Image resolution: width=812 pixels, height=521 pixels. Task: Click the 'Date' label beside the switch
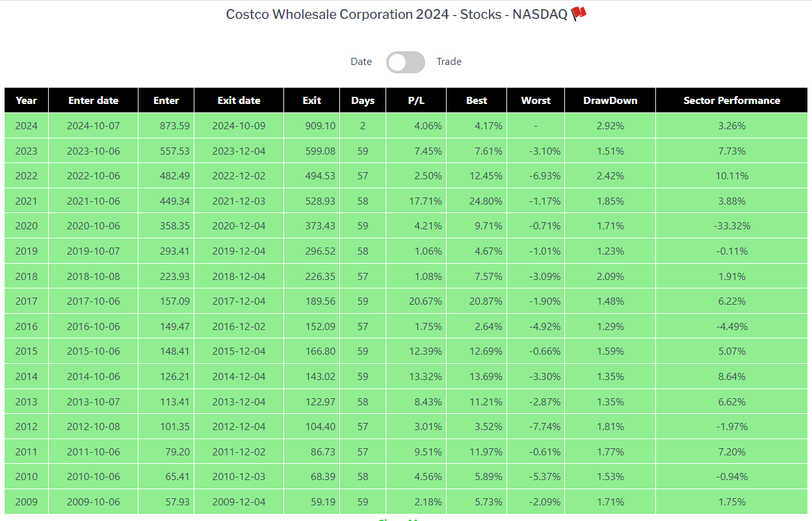[x=361, y=62]
